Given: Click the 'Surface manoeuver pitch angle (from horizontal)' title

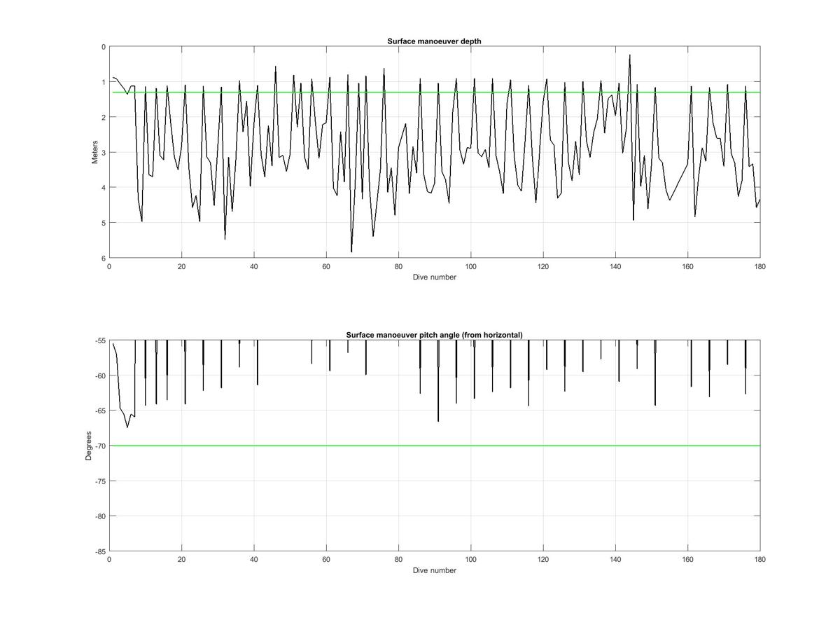Looking at the screenshot, I should (434, 335).
